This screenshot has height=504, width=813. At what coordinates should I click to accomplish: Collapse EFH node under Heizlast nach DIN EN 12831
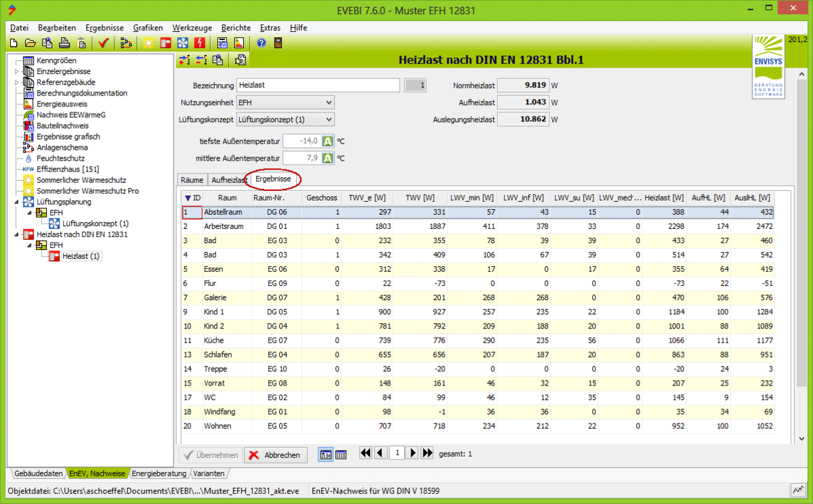click(x=29, y=245)
